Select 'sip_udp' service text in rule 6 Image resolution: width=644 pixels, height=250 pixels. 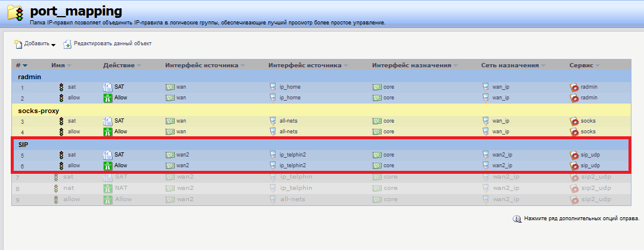(x=590, y=166)
